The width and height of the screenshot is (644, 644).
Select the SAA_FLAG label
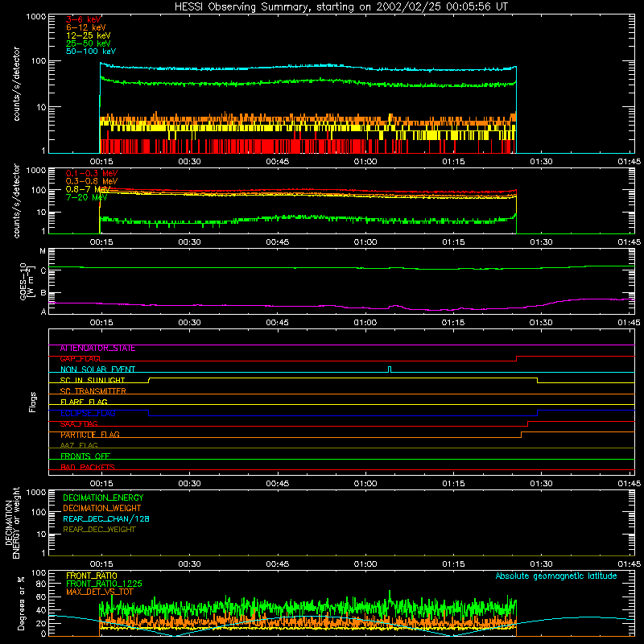pyautogui.click(x=79, y=424)
